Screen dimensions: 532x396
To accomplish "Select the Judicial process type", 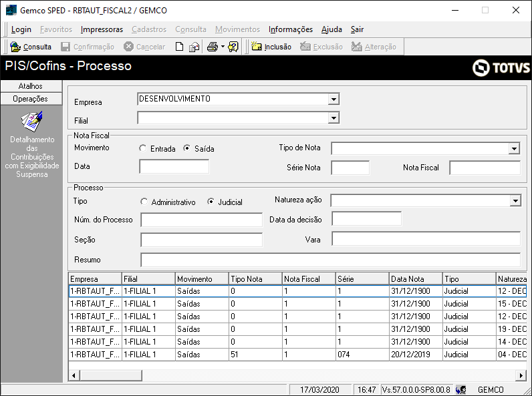I will 211,202.
